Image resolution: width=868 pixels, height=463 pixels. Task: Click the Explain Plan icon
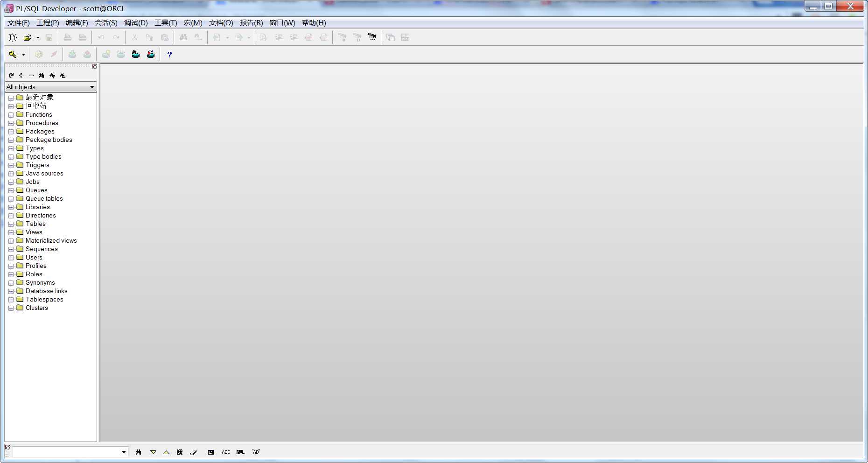point(106,54)
